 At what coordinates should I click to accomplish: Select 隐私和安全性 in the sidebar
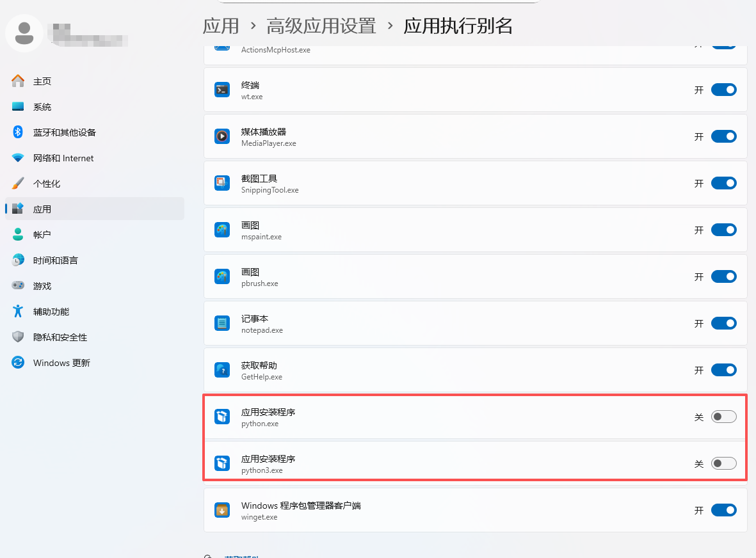click(60, 337)
